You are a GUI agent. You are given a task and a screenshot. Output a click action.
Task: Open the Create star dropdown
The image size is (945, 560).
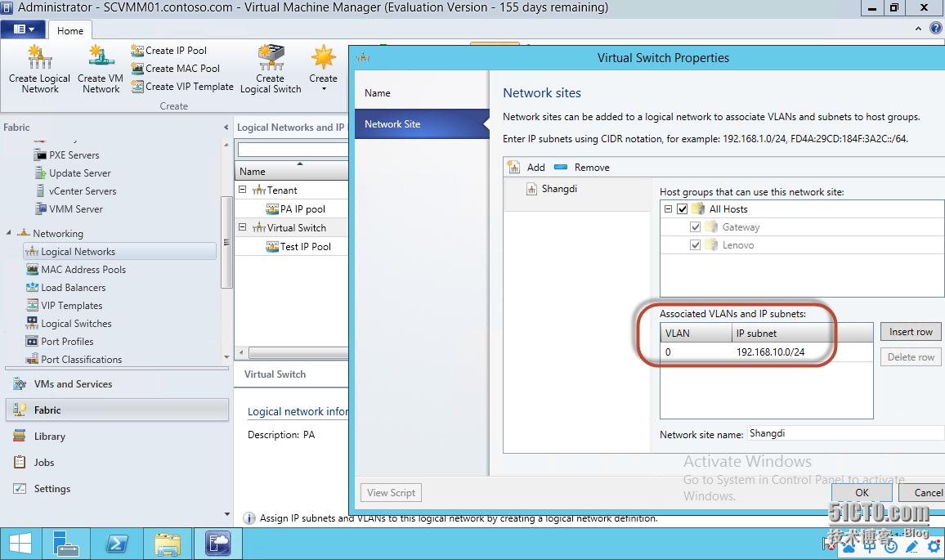(323, 69)
